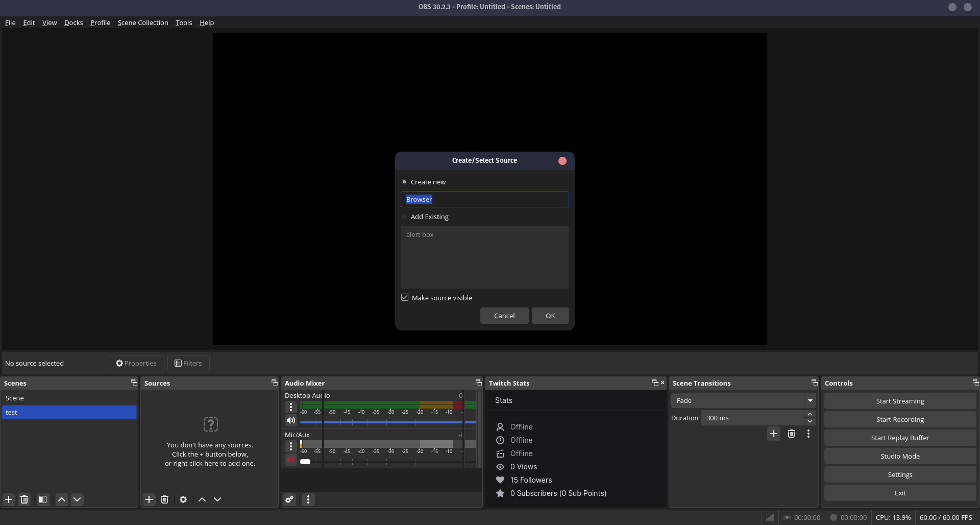Remove scene transition with trash icon
This screenshot has width=980, height=525.
click(x=791, y=434)
